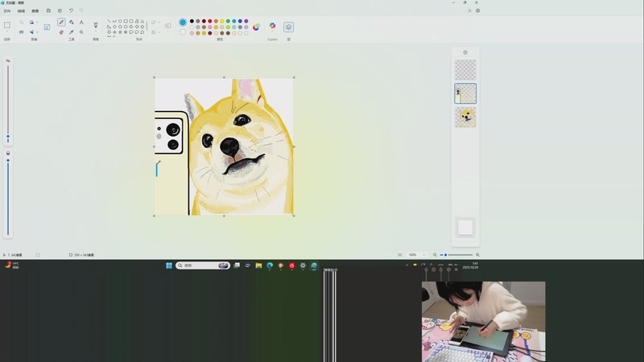This screenshot has height=362, width=644.
Task: Select the phone layer thumbnail
Action: click(x=465, y=93)
